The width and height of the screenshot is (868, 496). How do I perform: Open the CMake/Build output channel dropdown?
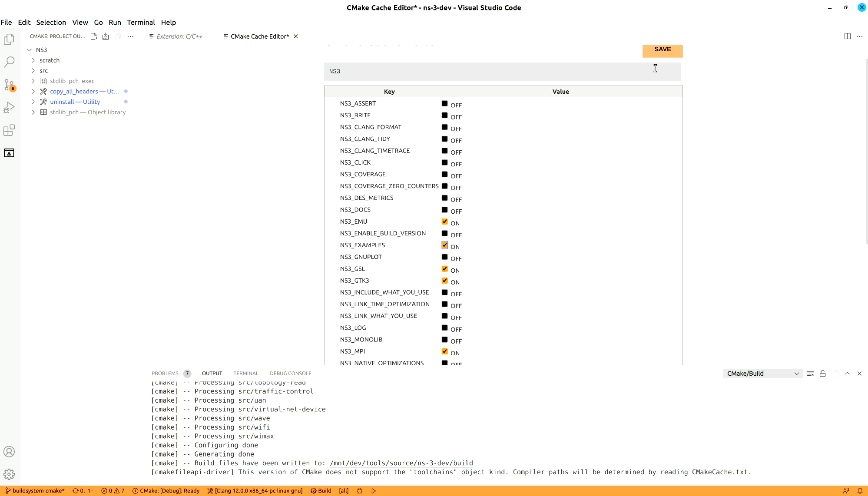pos(762,373)
